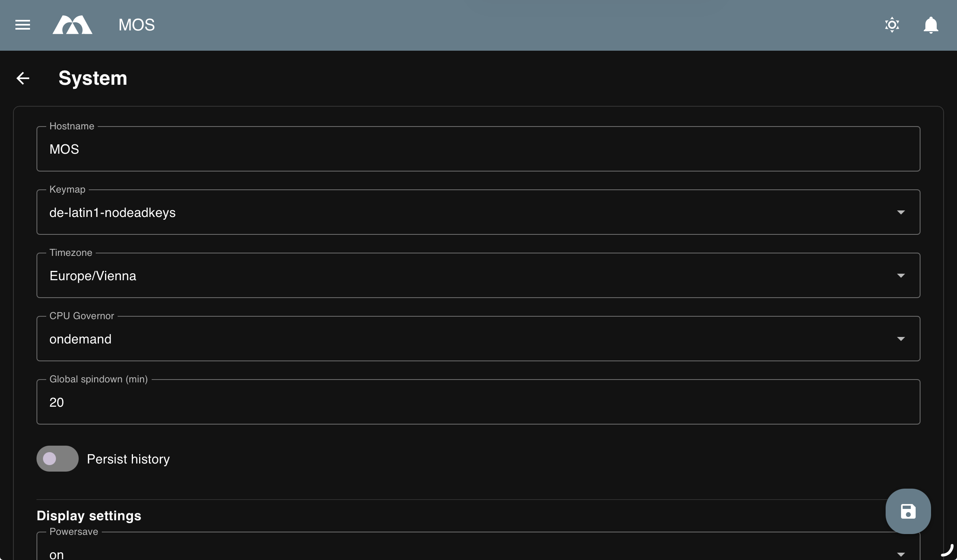Click the MOS logo in the header
The image size is (957, 560).
[x=72, y=25]
